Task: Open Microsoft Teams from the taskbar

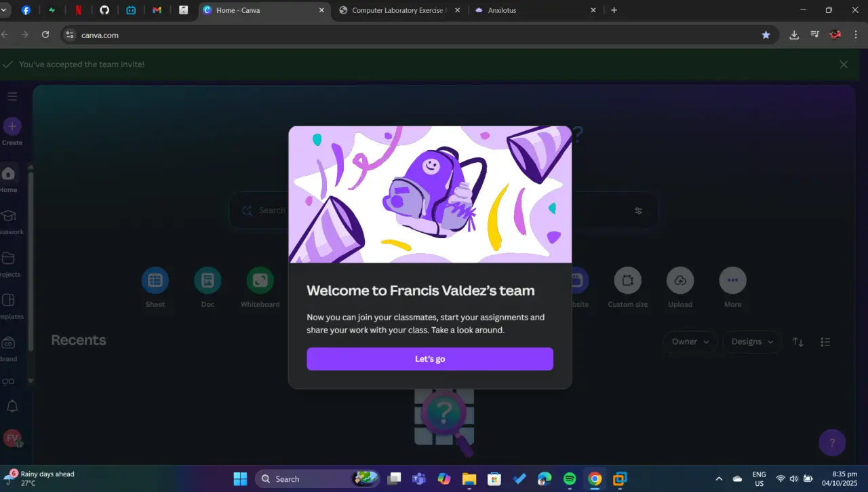Action: click(419, 478)
